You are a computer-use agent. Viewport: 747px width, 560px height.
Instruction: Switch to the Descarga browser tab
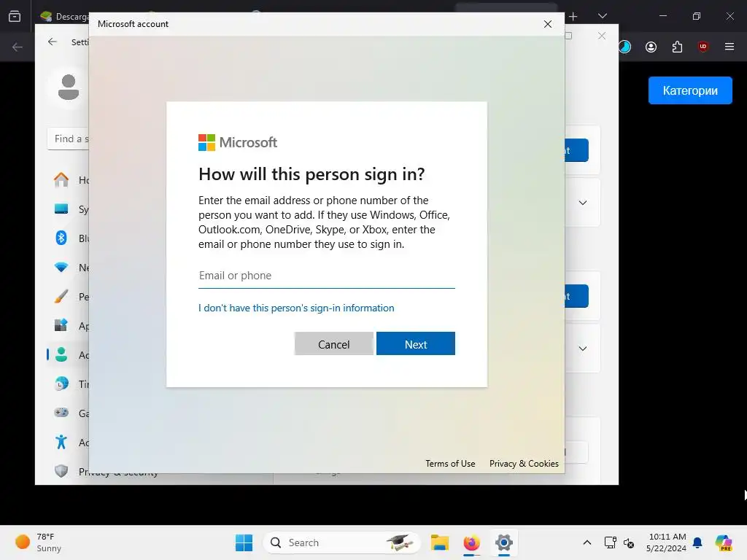(x=64, y=17)
